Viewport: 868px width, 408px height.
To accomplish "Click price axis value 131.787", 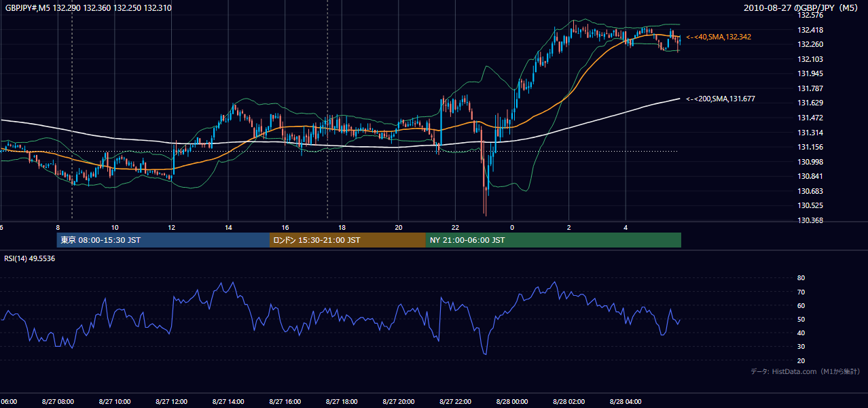I will (810, 88).
